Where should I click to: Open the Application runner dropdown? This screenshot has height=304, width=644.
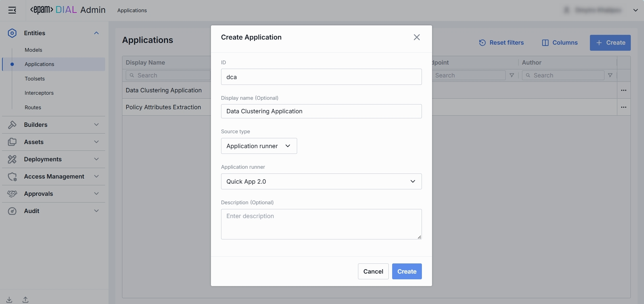[321, 182]
